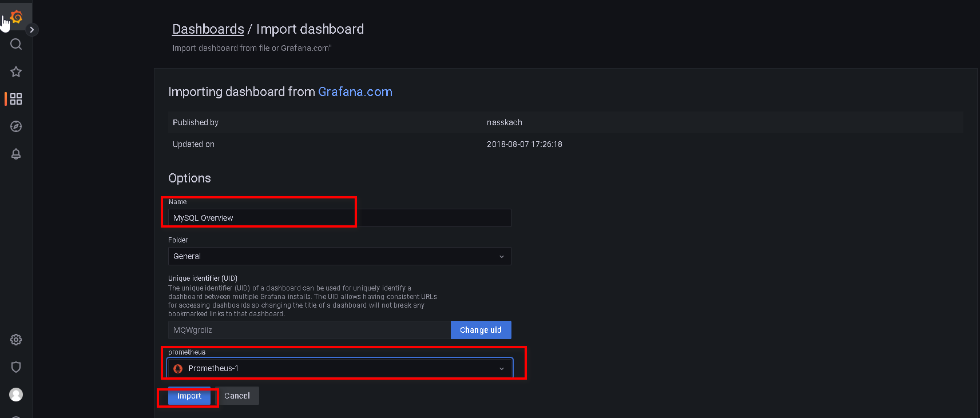This screenshot has width=980, height=418.
Task: Expand the sidebar with the chevron arrow
Action: tap(32, 30)
